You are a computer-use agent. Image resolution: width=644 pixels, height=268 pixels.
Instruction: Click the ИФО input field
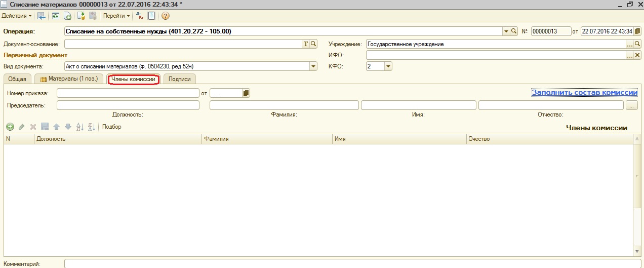click(496, 55)
